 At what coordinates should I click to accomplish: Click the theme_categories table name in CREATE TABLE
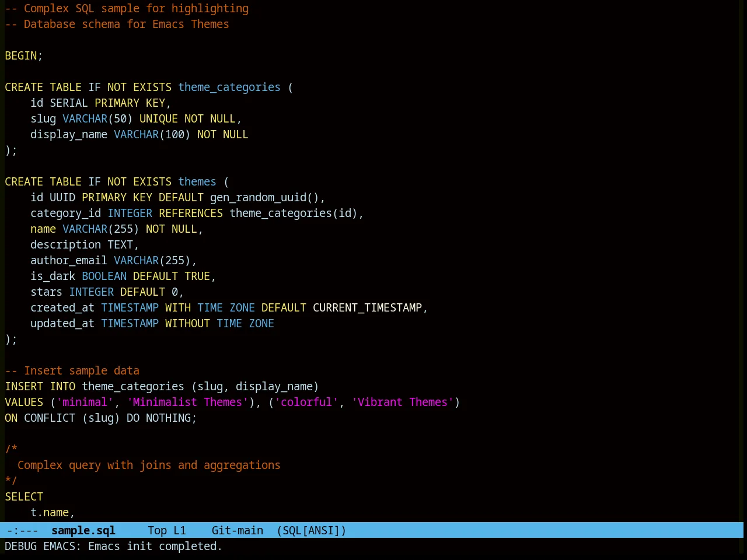pyautogui.click(x=229, y=87)
